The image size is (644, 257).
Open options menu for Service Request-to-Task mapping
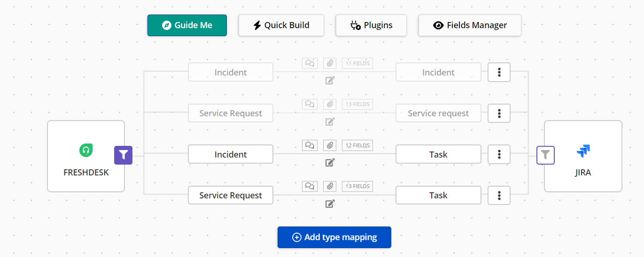(499, 195)
